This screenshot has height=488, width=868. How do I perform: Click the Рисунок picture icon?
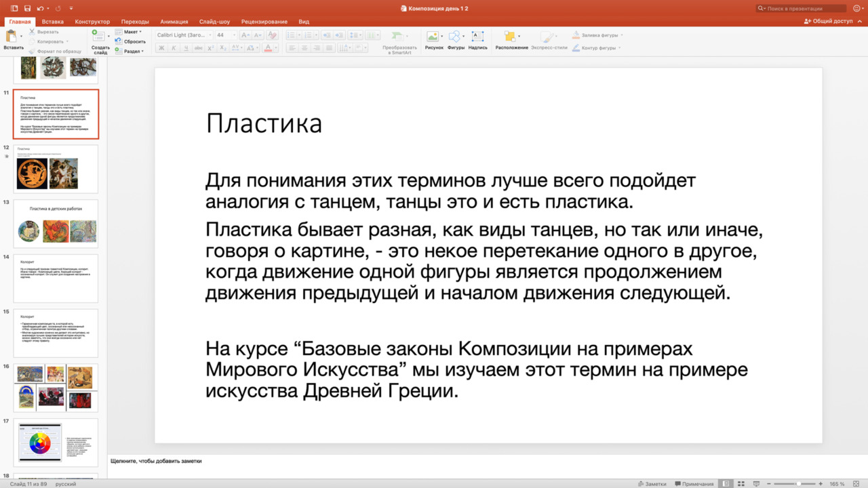tap(432, 37)
